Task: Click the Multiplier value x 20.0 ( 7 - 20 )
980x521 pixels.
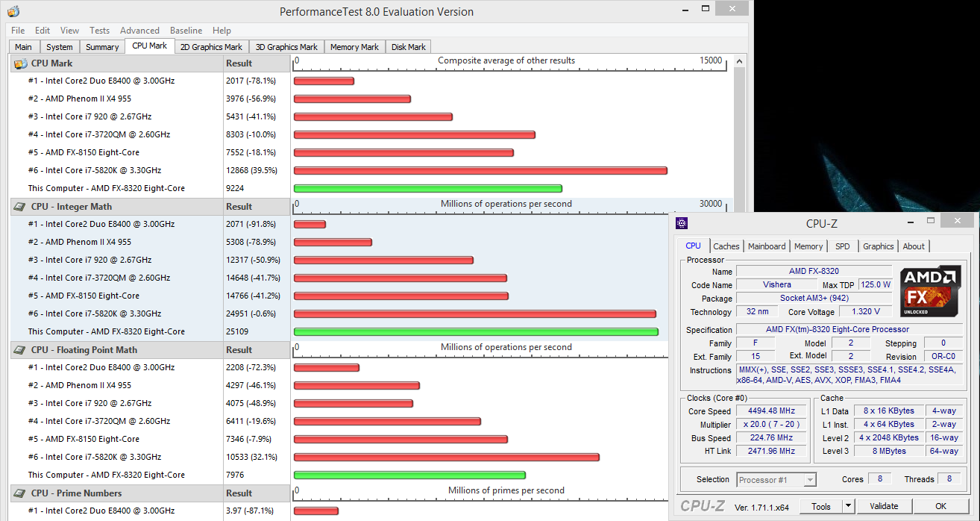Action: pyautogui.click(x=771, y=424)
